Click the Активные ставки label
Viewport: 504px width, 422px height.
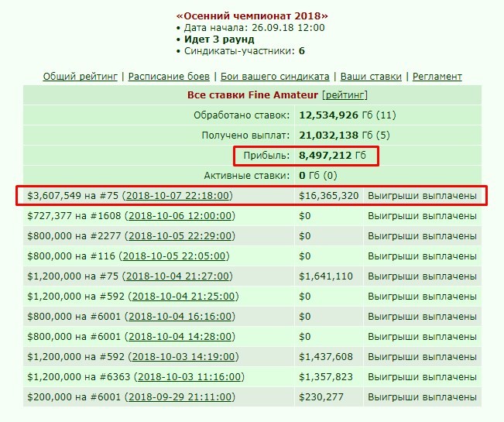click(x=247, y=176)
